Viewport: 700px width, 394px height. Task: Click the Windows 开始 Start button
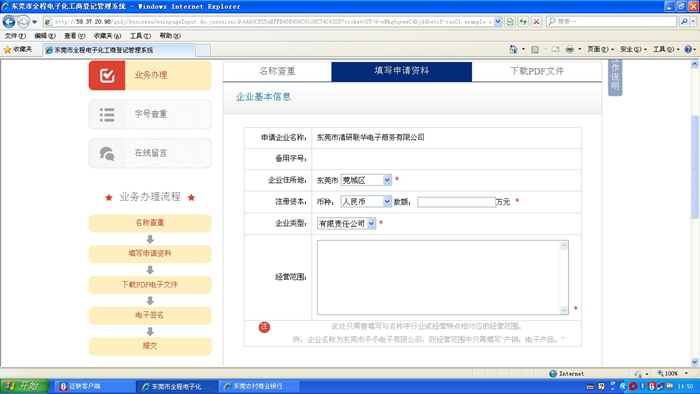pos(25,386)
